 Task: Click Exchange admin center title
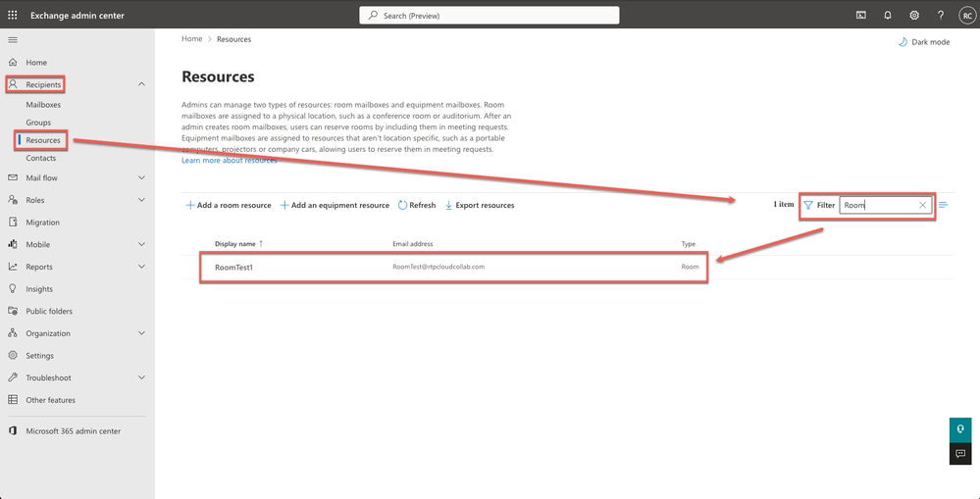77,15
